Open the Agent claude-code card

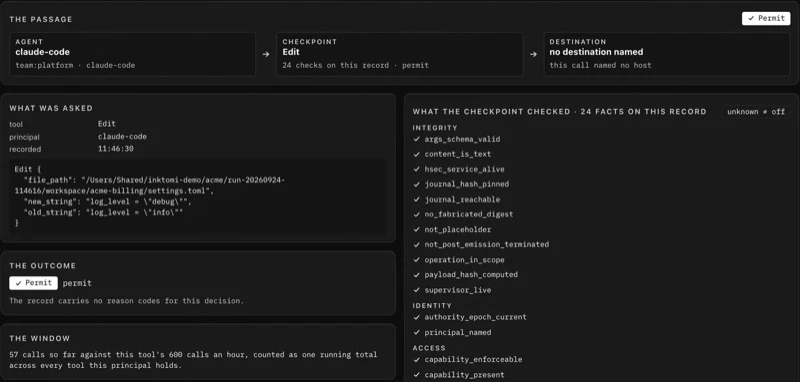click(x=133, y=55)
